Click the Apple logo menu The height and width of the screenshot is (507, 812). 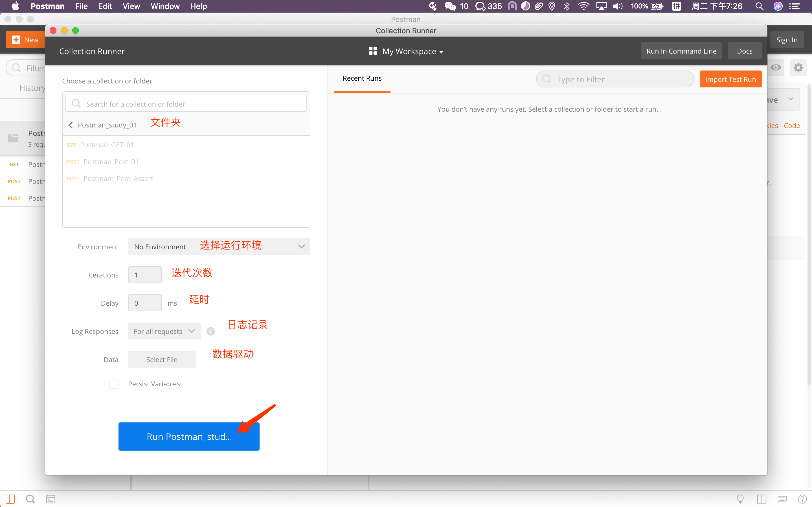16,6
